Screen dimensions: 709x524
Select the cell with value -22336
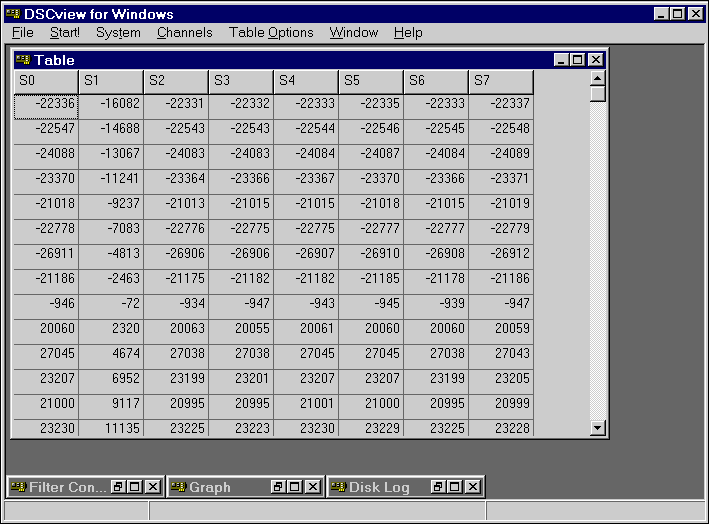[46, 107]
